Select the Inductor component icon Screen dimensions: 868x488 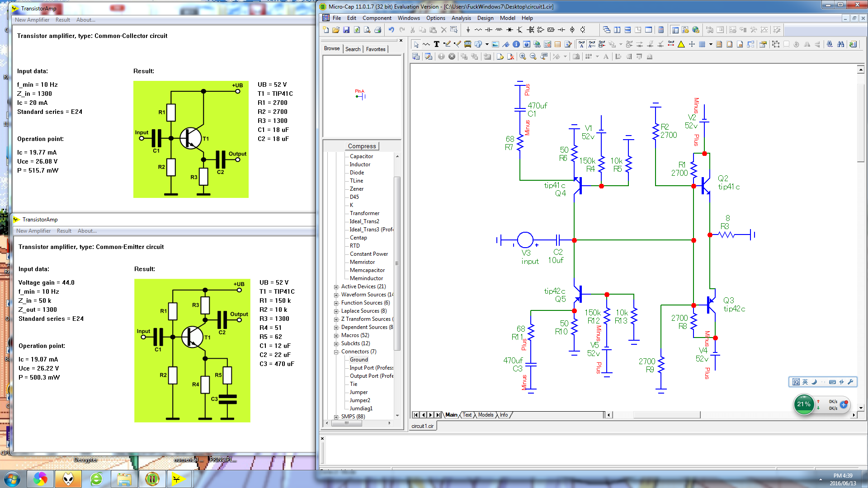pos(499,30)
